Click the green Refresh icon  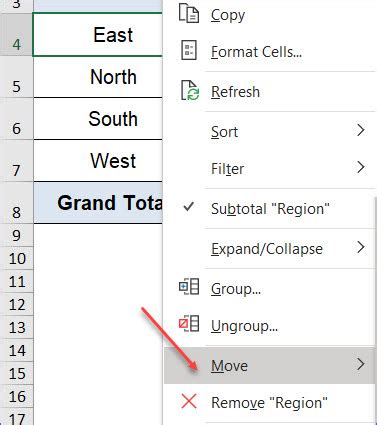pos(190,91)
